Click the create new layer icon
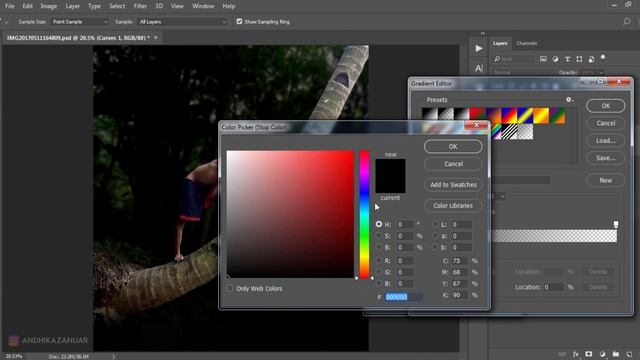This screenshot has height=360, width=640. pos(629,354)
